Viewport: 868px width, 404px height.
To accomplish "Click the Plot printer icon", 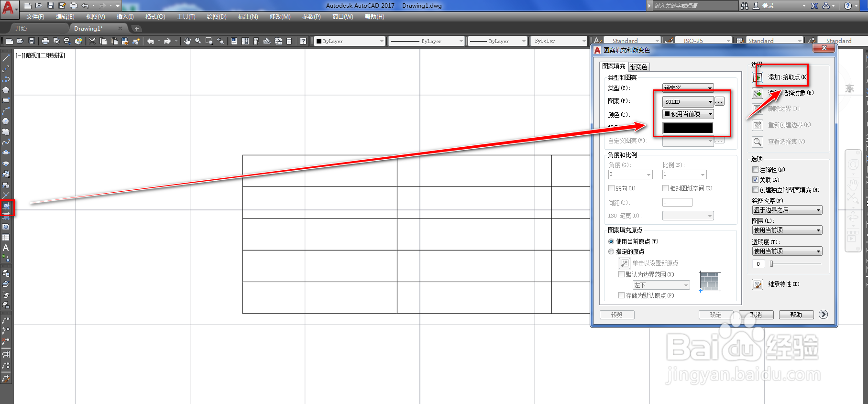I will (45, 41).
